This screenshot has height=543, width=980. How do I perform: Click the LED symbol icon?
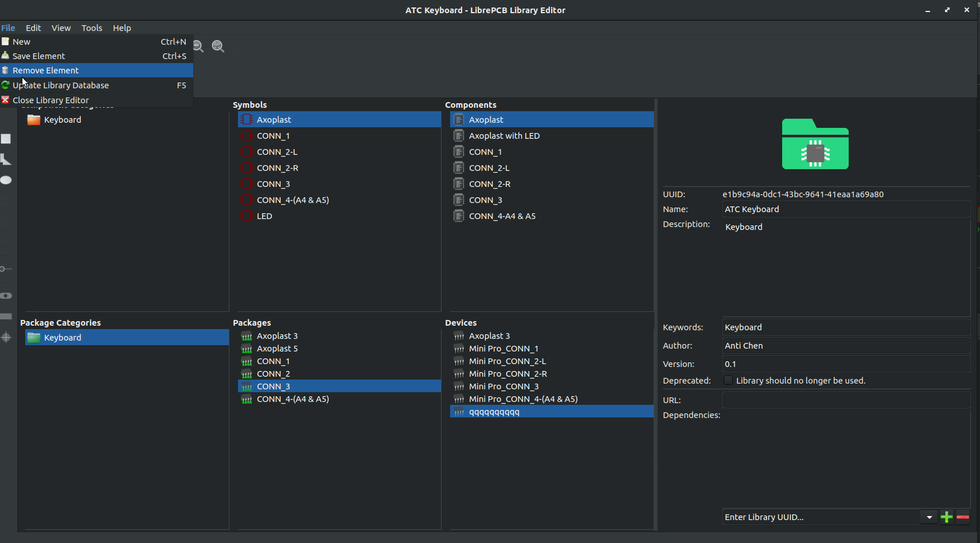[x=247, y=216]
